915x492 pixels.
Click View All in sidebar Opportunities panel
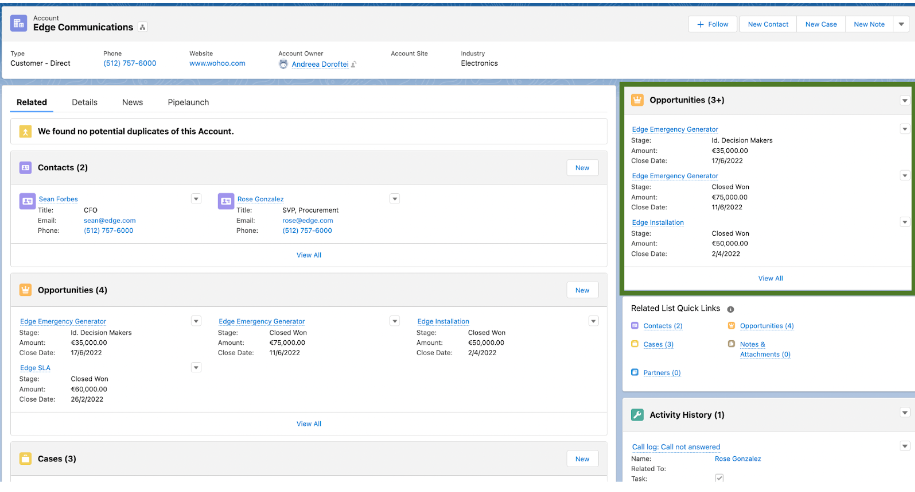[x=770, y=278]
